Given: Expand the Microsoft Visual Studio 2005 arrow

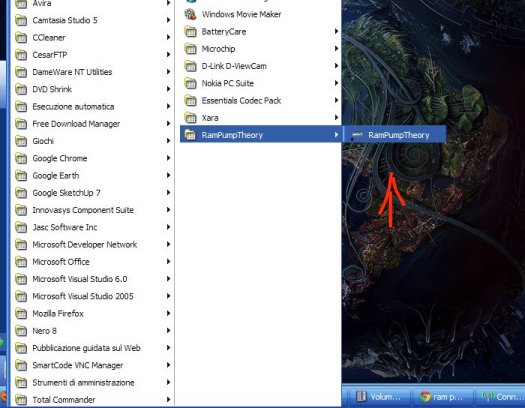Looking at the screenshot, I should coord(168,296).
